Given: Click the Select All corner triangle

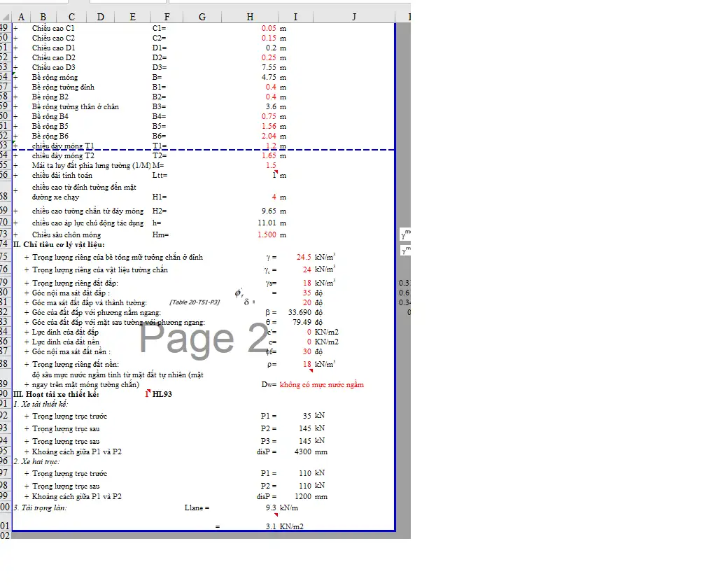Looking at the screenshot, I should point(6,17).
